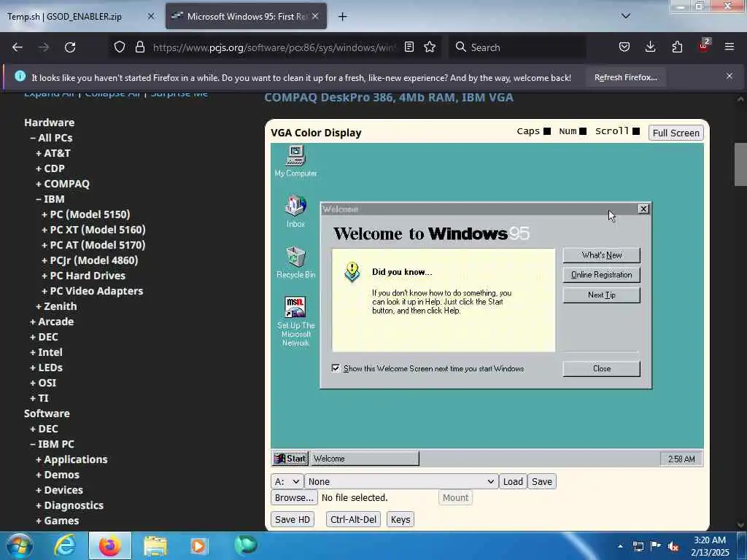
Task: Open Windows Explorer folder on taskbar
Action: (155, 545)
